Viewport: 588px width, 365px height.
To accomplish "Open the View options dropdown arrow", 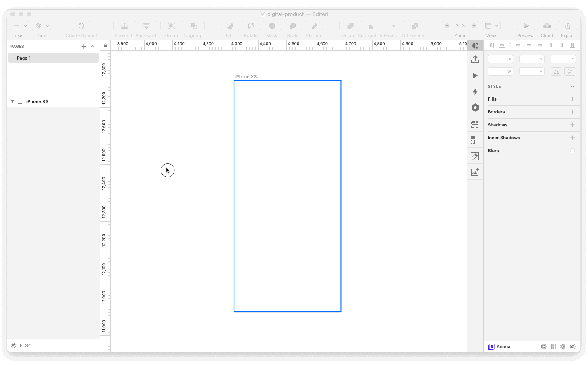I will coord(497,25).
